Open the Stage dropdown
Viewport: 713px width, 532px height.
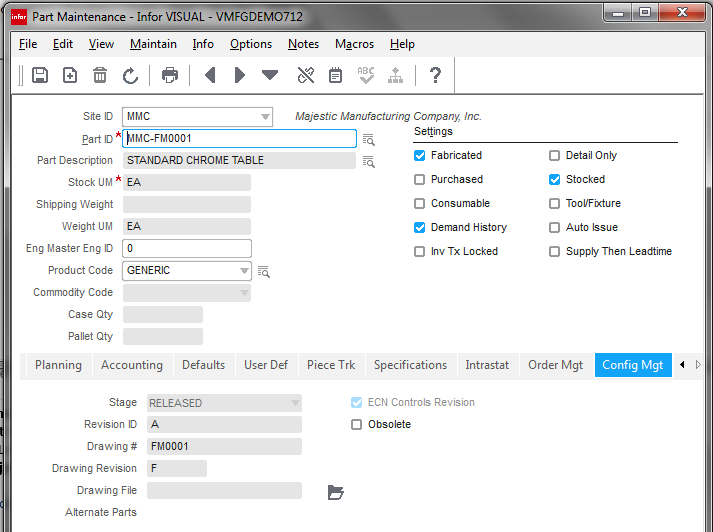pos(295,403)
